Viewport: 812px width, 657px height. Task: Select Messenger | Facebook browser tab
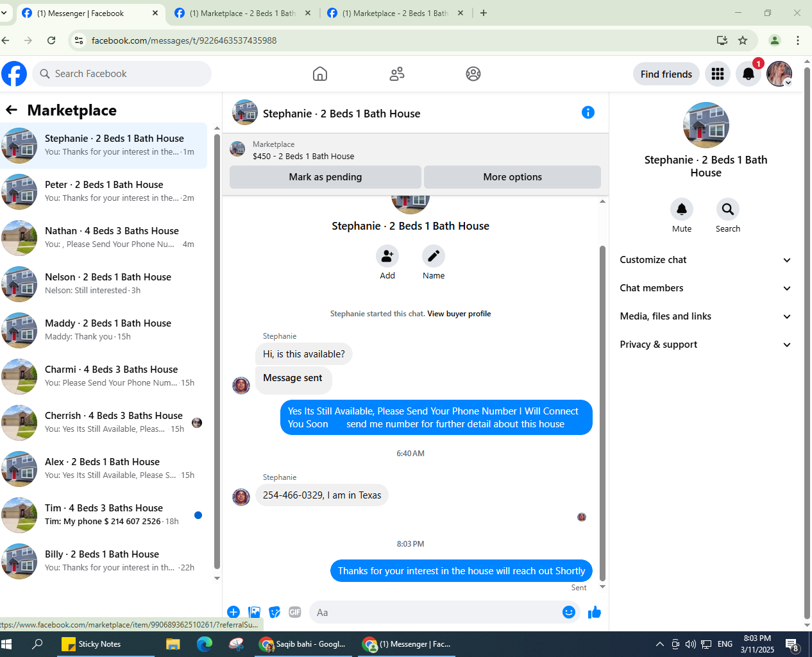point(90,13)
